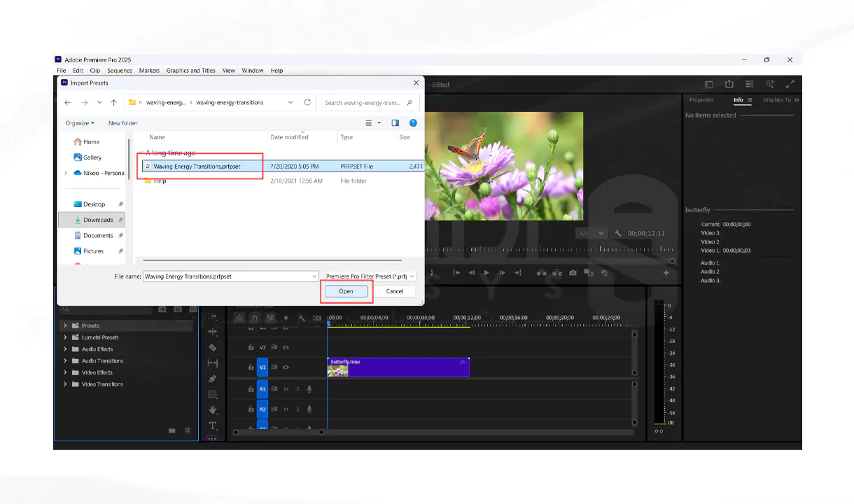Click Go to In point button

pos(456,273)
